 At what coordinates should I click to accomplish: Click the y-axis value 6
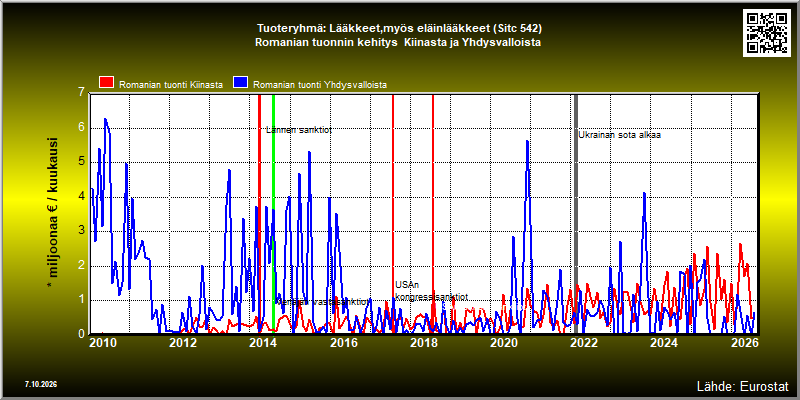pyautogui.click(x=81, y=128)
